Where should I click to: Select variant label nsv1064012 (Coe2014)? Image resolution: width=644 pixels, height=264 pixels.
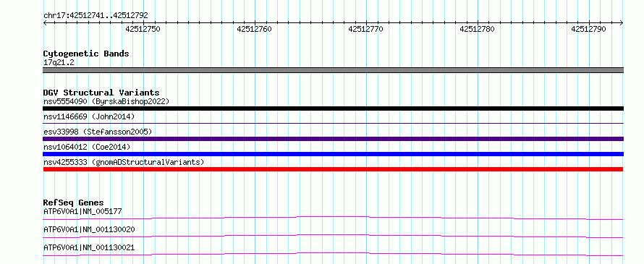pos(87,147)
